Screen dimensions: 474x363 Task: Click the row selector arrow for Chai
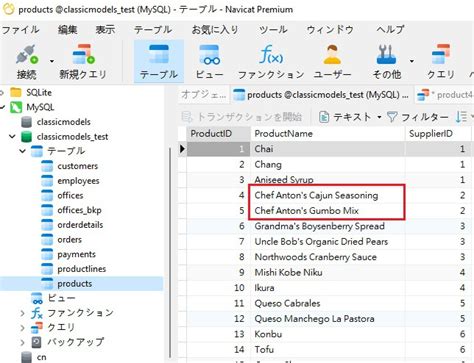click(x=182, y=149)
